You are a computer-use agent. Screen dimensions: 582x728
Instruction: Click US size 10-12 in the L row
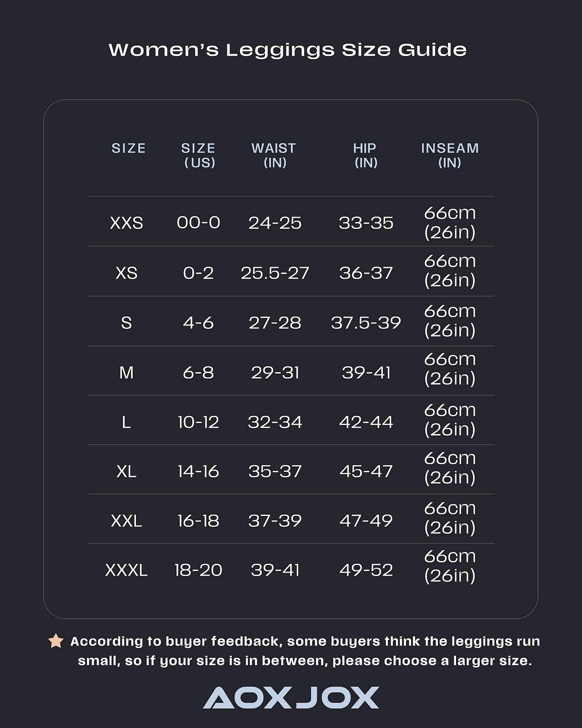(x=198, y=422)
